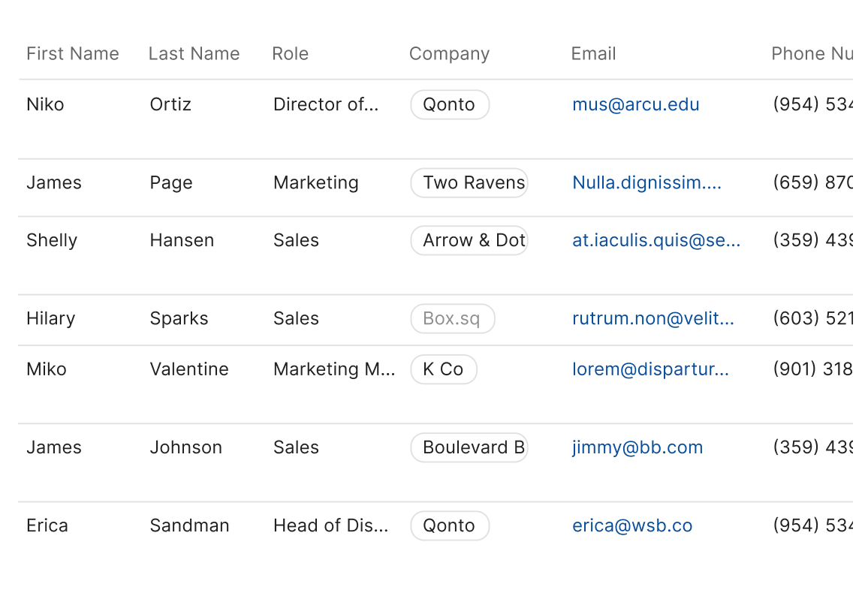Click the Email column header
This screenshot has width=868, height=614.
[x=593, y=53]
